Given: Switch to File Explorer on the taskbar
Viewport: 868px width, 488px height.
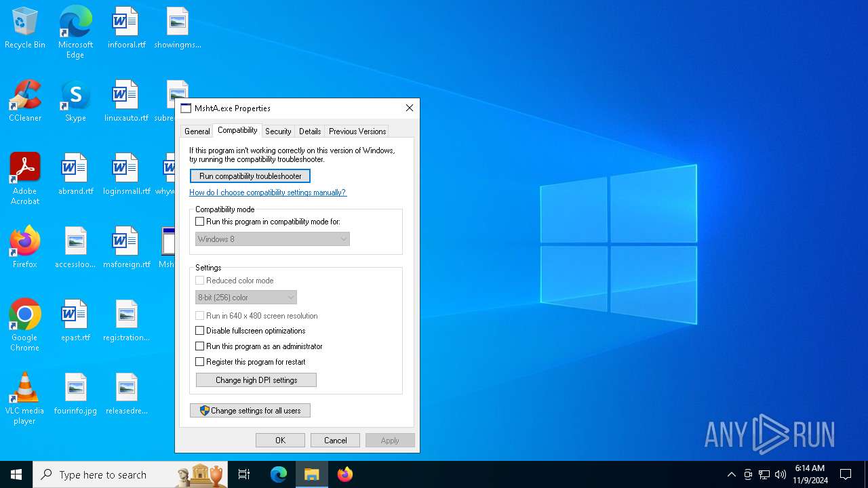Looking at the screenshot, I should (312, 474).
